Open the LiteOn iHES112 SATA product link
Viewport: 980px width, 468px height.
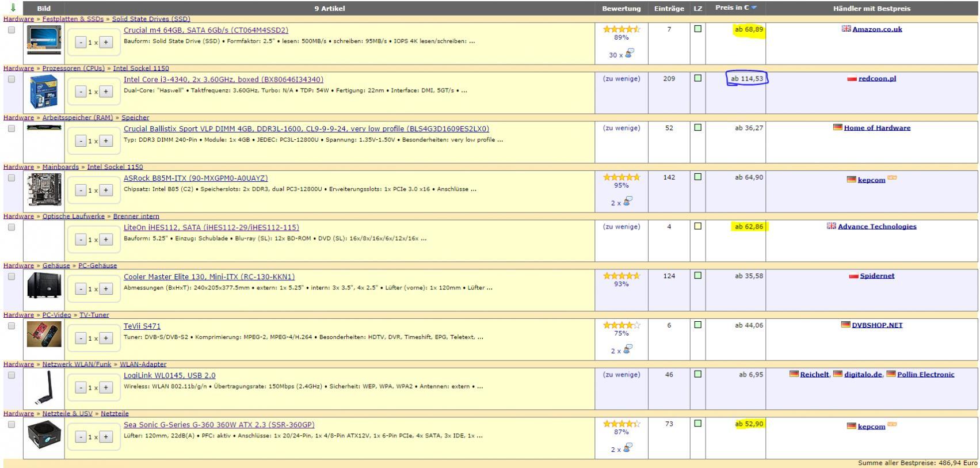pos(211,227)
